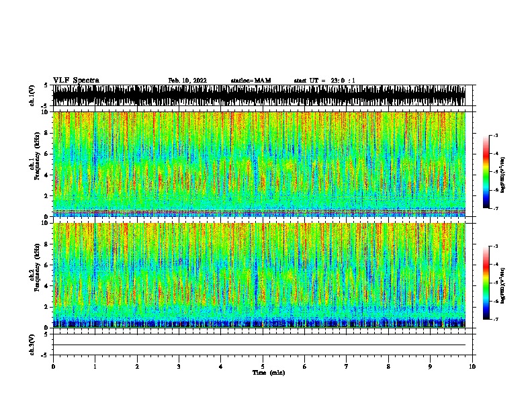Click the lower color bar's "log(PSD)" unit label
This screenshot has width=532, height=411.
pyautogui.click(x=502, y=285)
